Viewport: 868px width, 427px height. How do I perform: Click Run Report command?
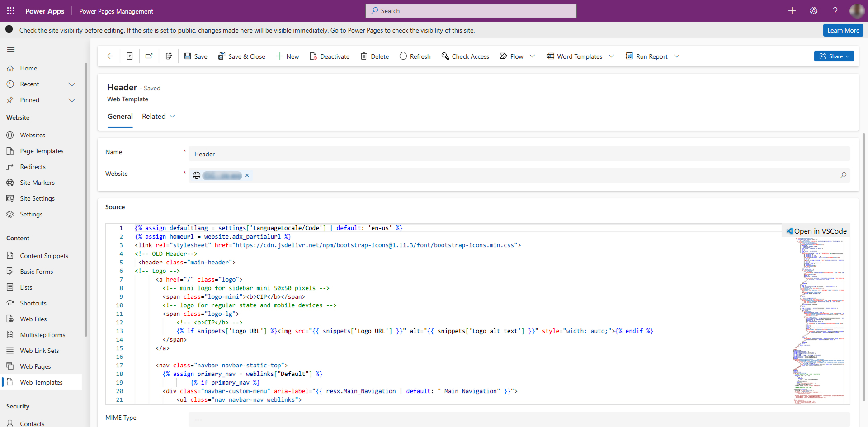coord(646,56)
